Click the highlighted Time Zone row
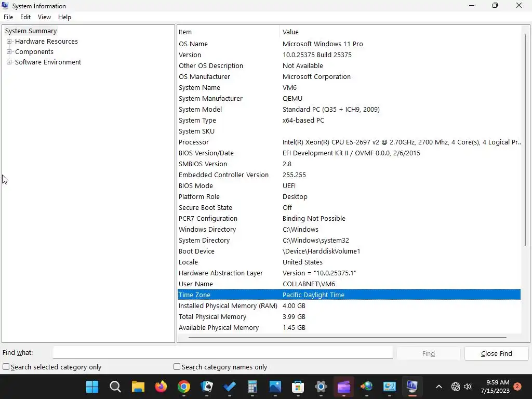 click(x=349, y=295)
